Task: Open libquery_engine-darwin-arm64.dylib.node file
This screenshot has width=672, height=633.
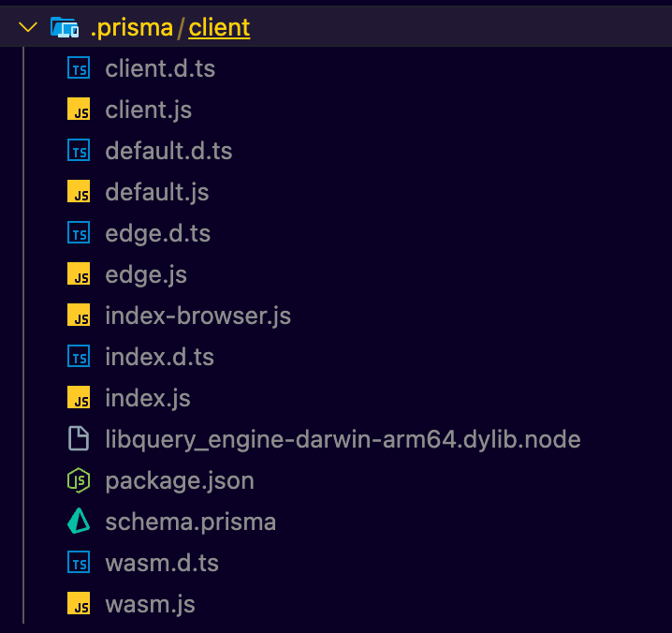Action: click(x=343, y=439)
